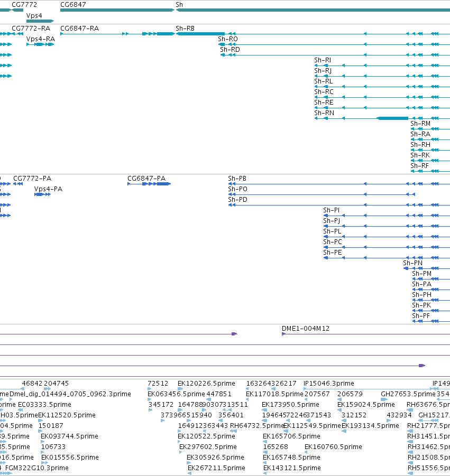The width and height of the screenshot is (450, 476).
Task: Click EST label EK120226.5prime
Action: click(206, 384)
